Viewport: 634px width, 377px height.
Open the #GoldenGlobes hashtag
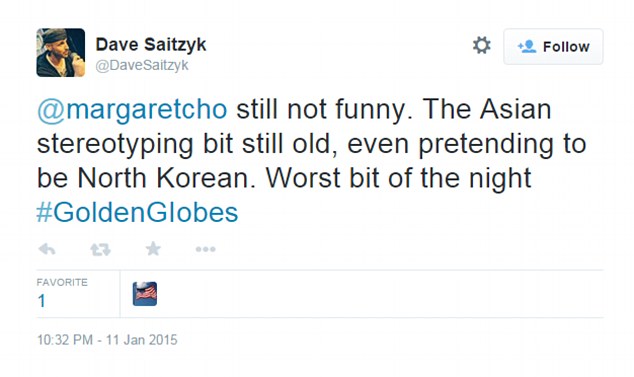point(137,213)
